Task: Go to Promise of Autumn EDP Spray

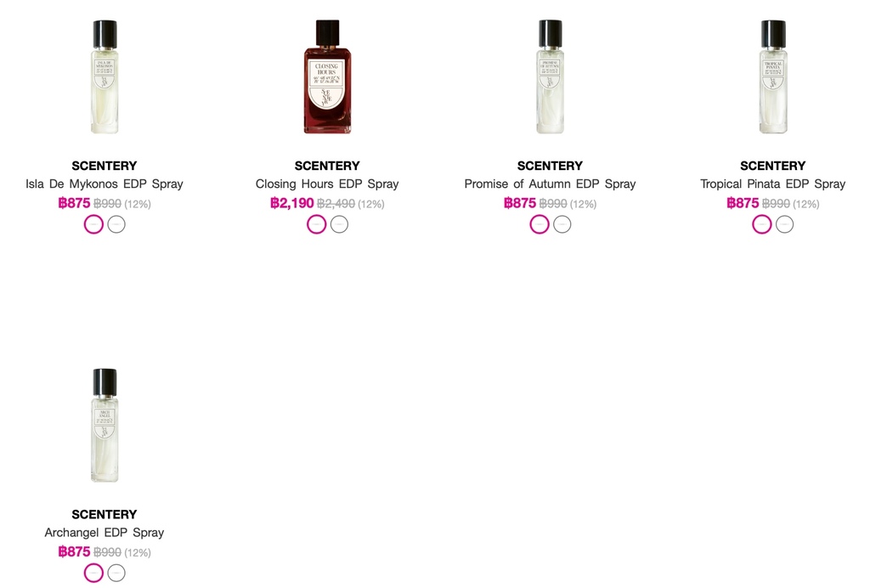Action: 550,184
